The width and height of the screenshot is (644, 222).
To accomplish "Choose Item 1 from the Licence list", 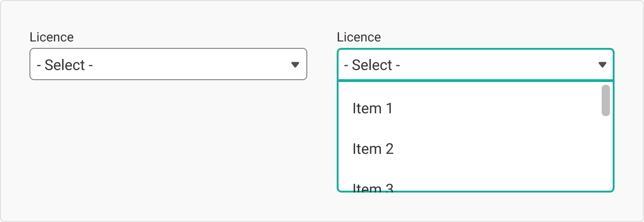I will point(373,109).
